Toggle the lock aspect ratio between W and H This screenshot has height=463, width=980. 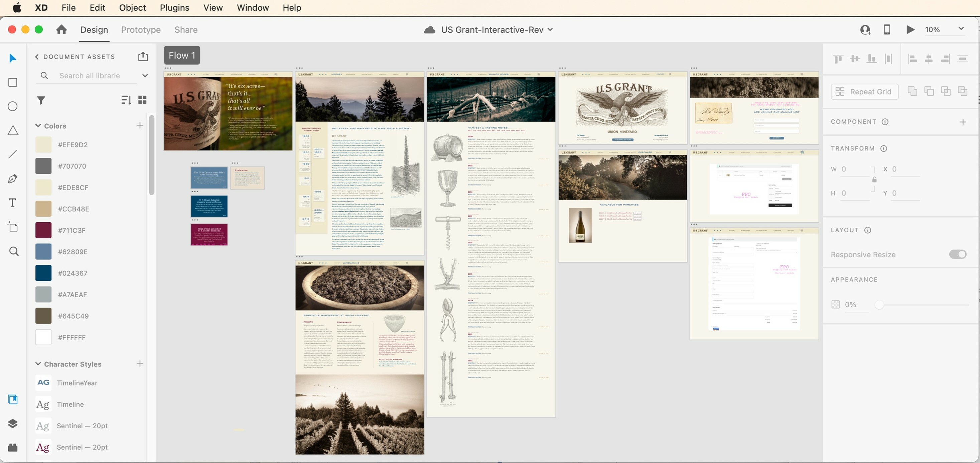tap(874, 181)
